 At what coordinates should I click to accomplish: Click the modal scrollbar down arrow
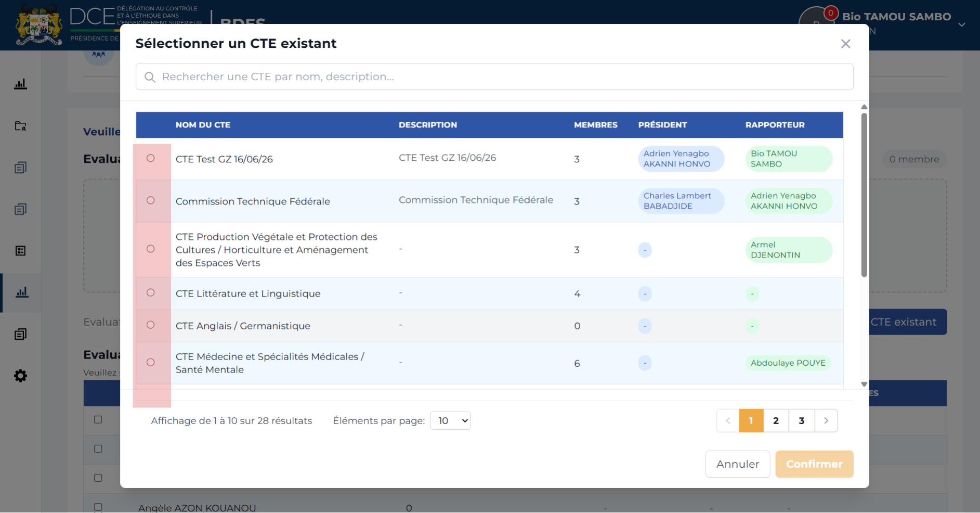click(x=864, y=384)
